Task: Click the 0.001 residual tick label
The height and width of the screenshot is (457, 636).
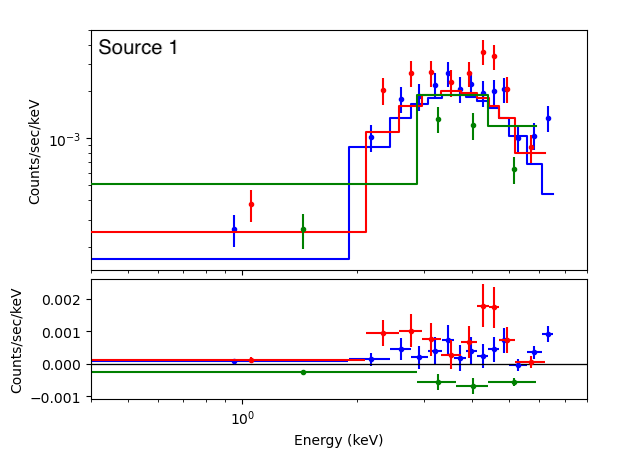Action: coord(61,333)
